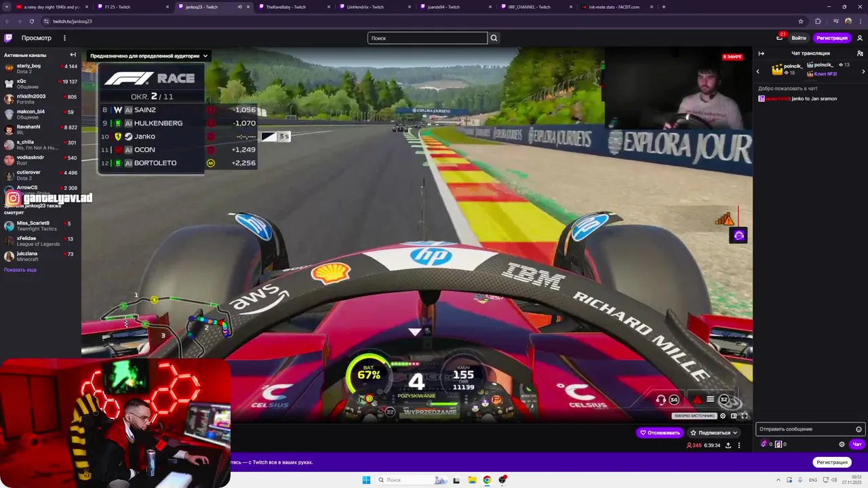The height and width of the screenshot is (488, 868).
Task: Click the browser address bar URL
Action: pyautogui.click(x=73, y=21)
